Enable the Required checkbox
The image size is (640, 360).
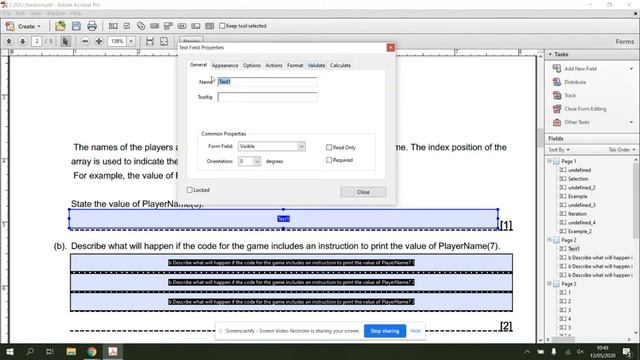click(329, 160)
